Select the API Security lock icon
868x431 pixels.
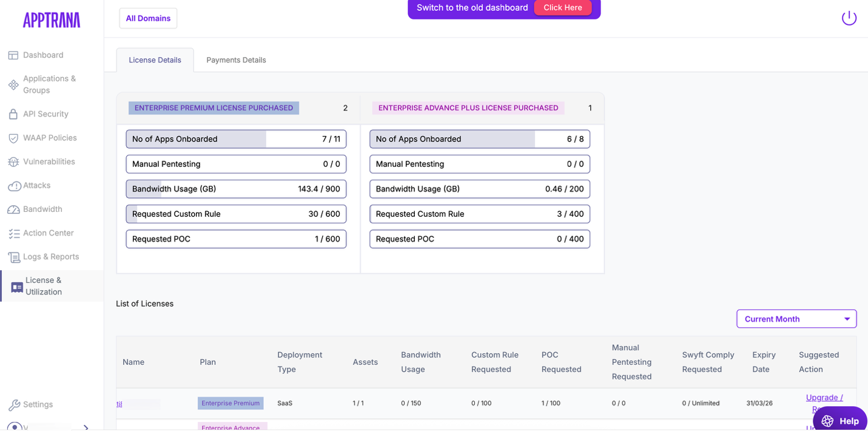pyautogui.click(x=13, y=114)
